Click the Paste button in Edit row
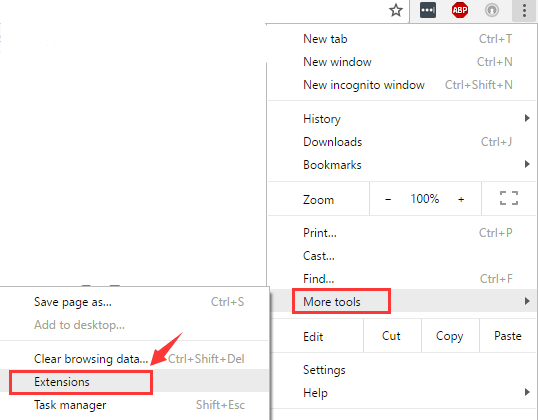Viewport: 538px width, 420px height. (508, 336)
